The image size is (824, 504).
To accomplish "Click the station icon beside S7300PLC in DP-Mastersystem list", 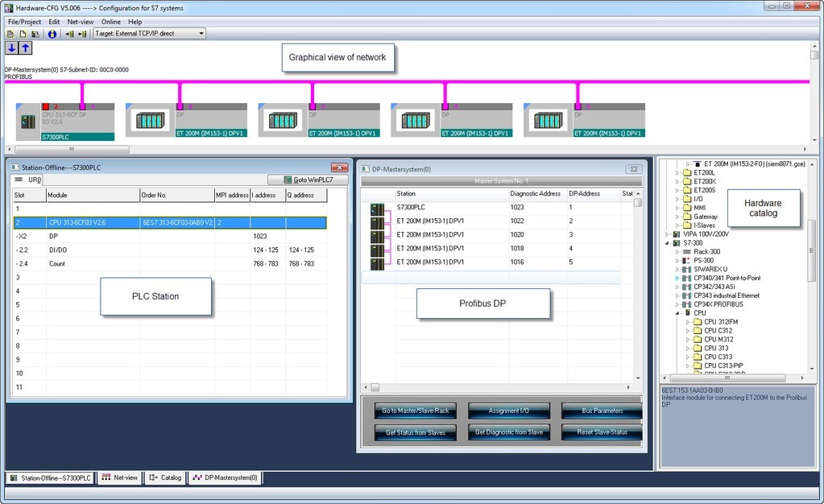I will coord(379,208).
